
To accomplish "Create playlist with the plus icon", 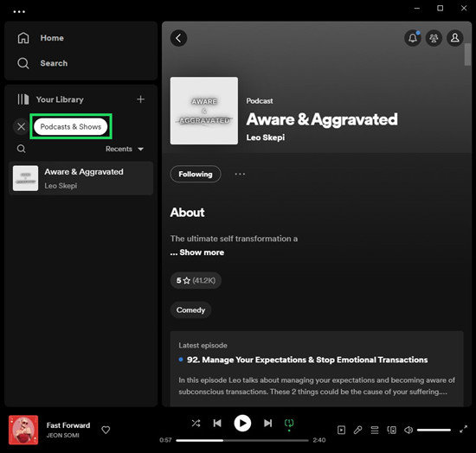I will point(140,99).
